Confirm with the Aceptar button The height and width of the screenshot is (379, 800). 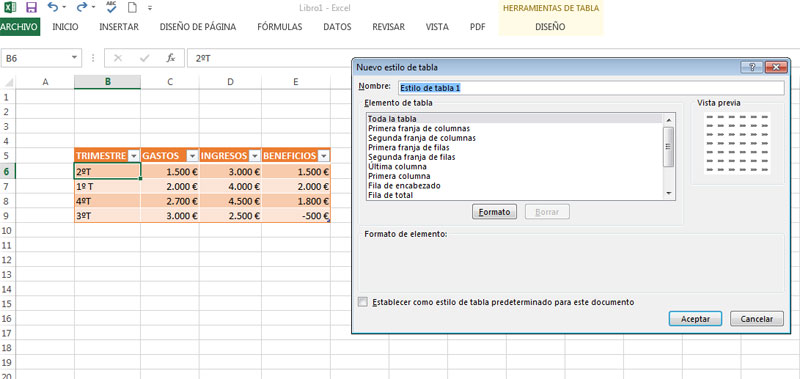(x=695, y=319)
